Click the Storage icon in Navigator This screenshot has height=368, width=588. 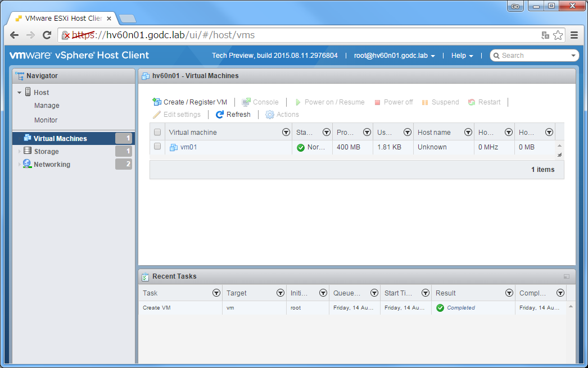[28, 151]
